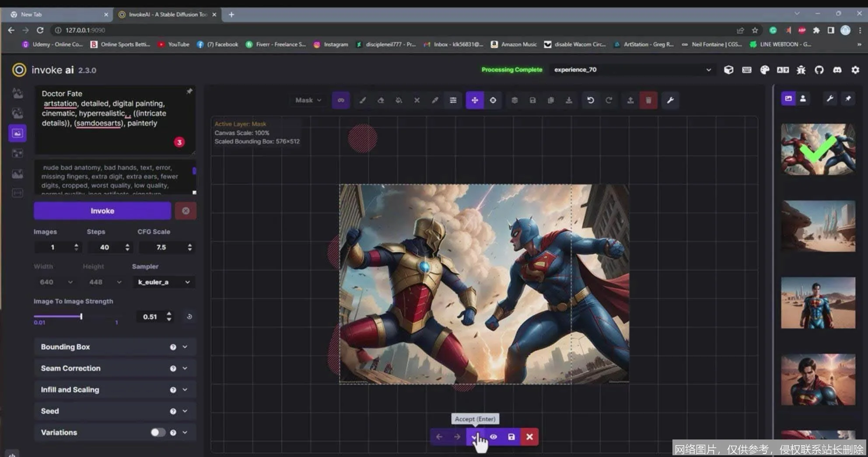Save canvas to gallery from top toolbar
The width and height of the screenshot is (868, 457).
pos(532,100)
